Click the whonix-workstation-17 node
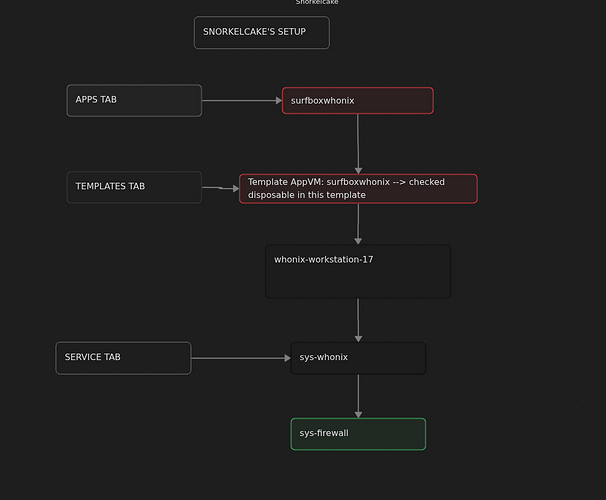This screenshot has height=500, width=606. point(358,271)
